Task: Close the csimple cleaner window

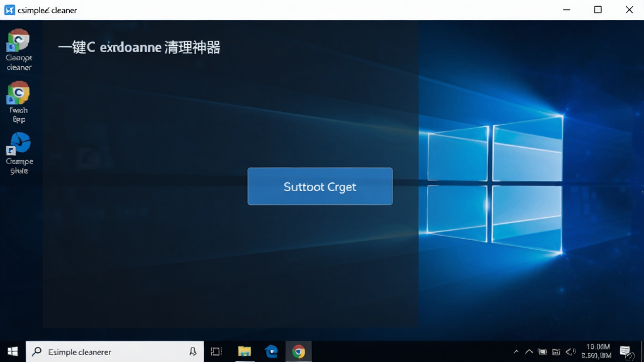Action: (x=629, y=10)
